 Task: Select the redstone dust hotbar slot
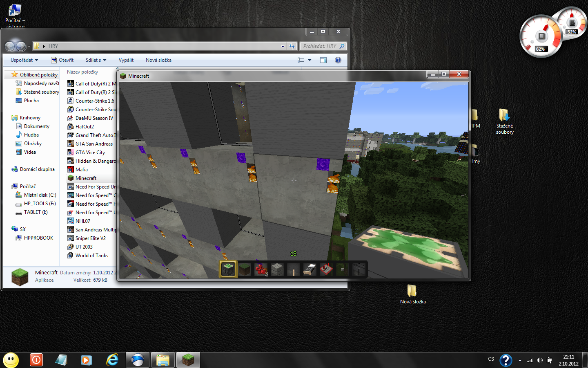pyautogui.click(x=261, y=269)
